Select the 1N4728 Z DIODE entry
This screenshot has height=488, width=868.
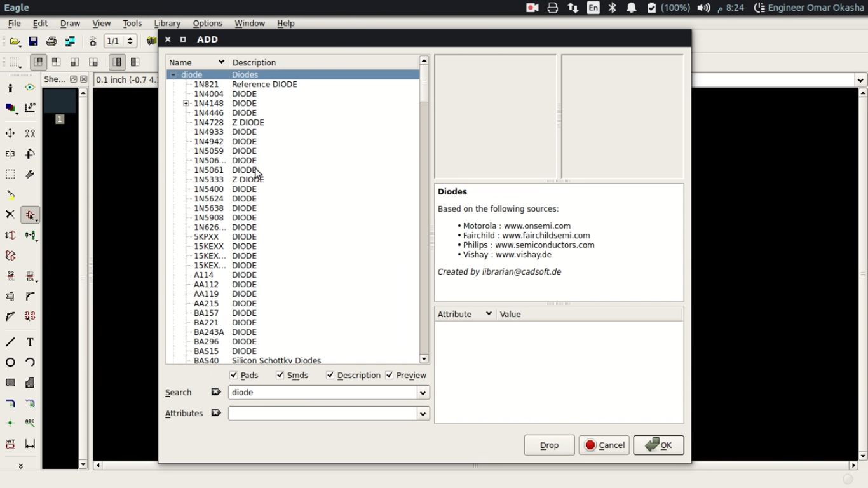(293, 122)
